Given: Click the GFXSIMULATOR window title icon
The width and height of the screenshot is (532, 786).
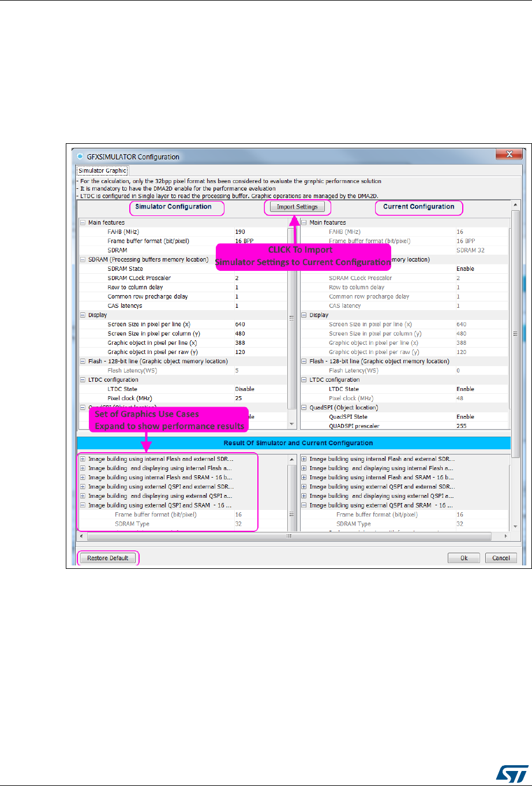Looking at the screenshot, I should point(80,157).
